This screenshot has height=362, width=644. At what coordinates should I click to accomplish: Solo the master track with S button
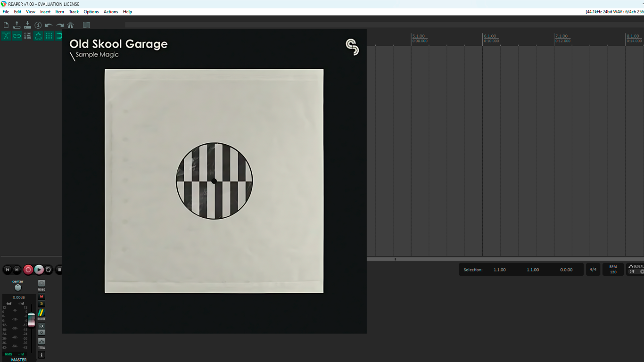(x=41, y=304)
